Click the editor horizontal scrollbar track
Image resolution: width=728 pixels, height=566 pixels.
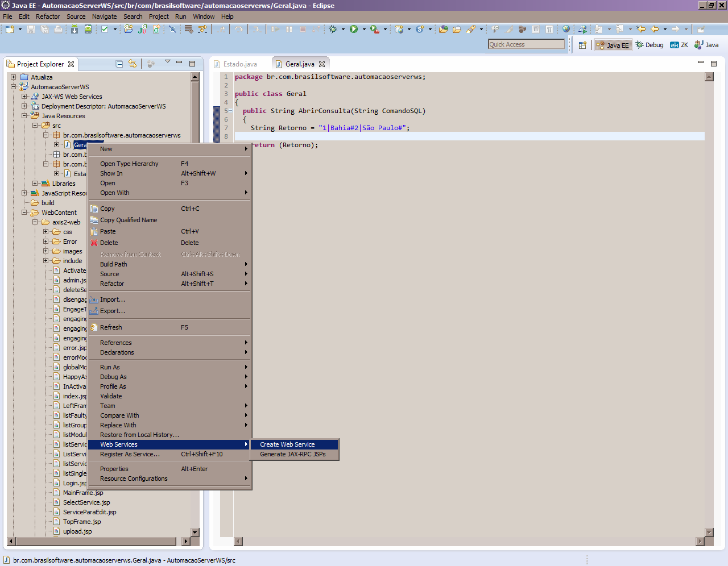[x=469, y=542]
